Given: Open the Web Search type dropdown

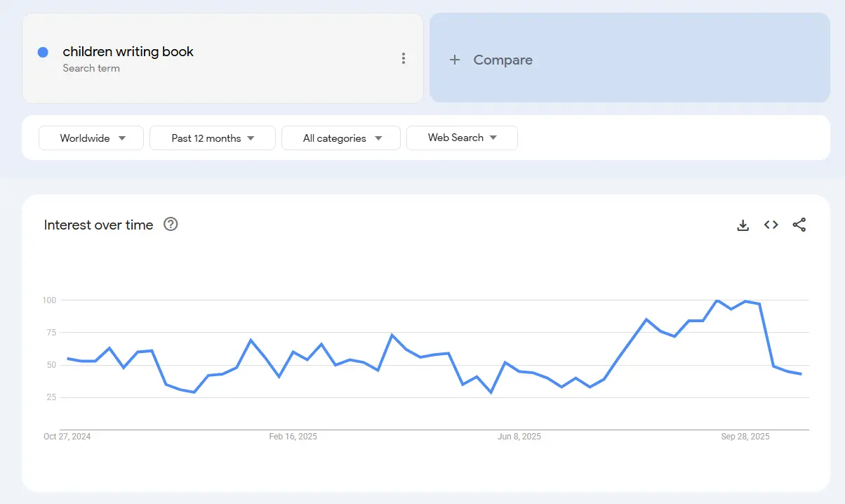Looking at the screenshot, I should (462, 138).
